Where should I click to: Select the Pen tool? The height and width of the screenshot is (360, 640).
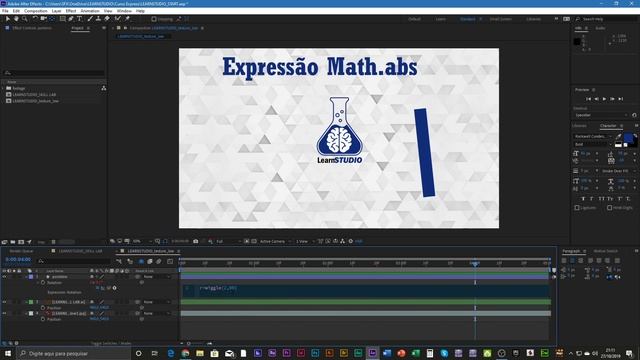[x=71, y=19]
